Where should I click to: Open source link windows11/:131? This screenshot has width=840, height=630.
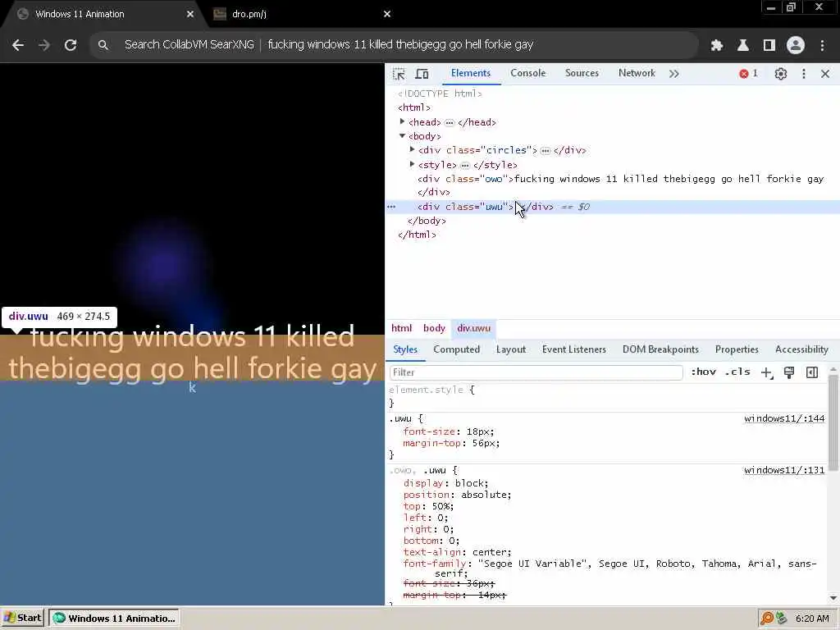(x=784, y=470)
